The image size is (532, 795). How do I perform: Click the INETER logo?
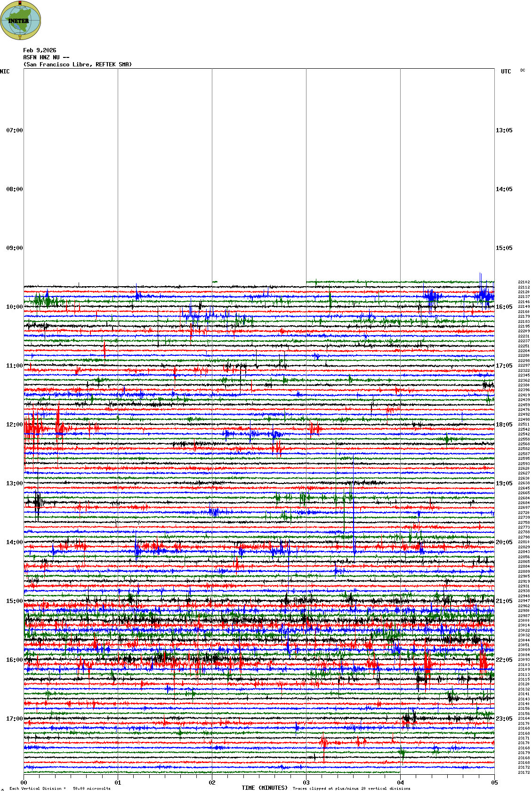point(21,20)
